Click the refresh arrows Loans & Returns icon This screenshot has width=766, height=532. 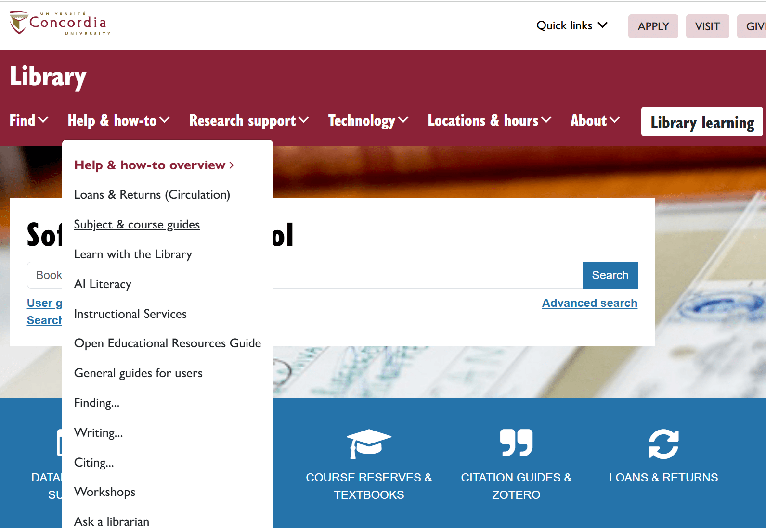pos(663,443)
